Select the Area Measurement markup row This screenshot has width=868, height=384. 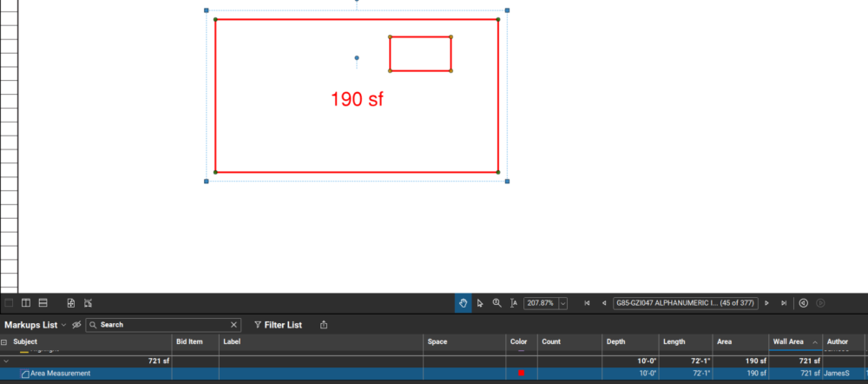(433, 374)
